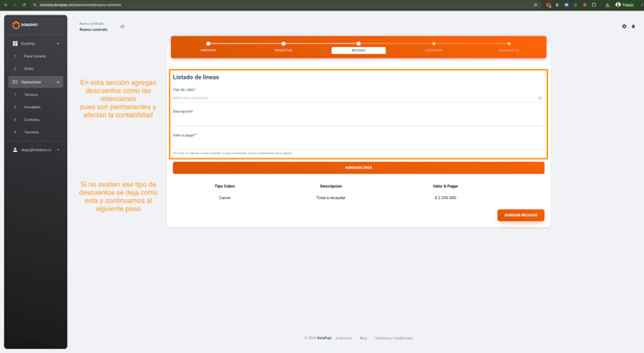Open settings via the gear icon
Viewport: 644px width, 353px height.
pyautogui.click(x=624, y=26)
